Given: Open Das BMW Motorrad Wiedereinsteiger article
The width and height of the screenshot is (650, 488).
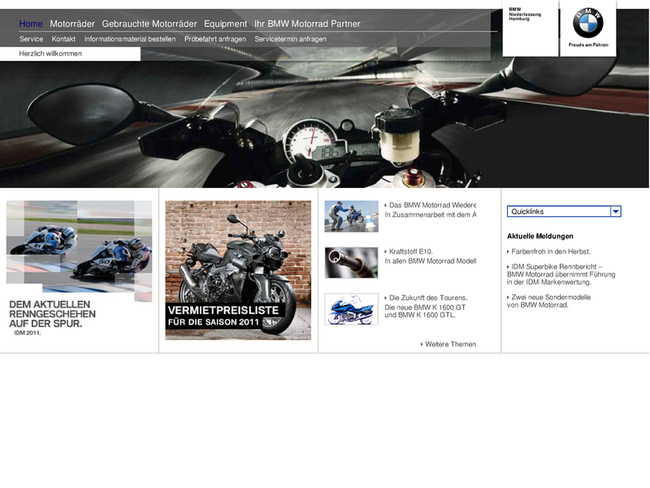Looking at the screenshot, I should 432,205.
